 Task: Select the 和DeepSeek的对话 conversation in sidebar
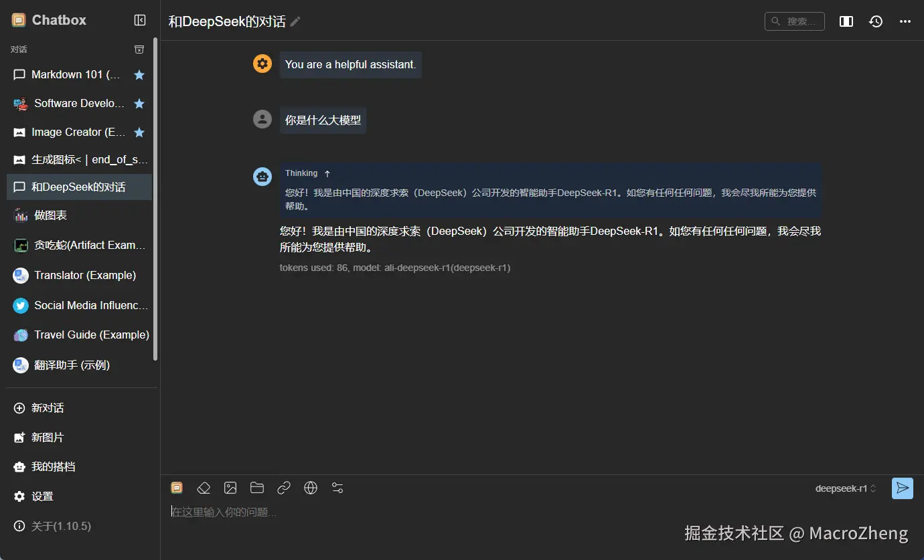point(79,187)
